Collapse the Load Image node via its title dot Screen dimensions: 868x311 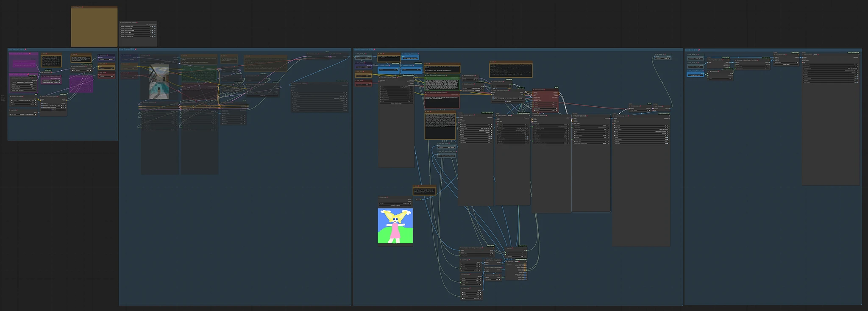pyautogui.click(x=380, y=197)
